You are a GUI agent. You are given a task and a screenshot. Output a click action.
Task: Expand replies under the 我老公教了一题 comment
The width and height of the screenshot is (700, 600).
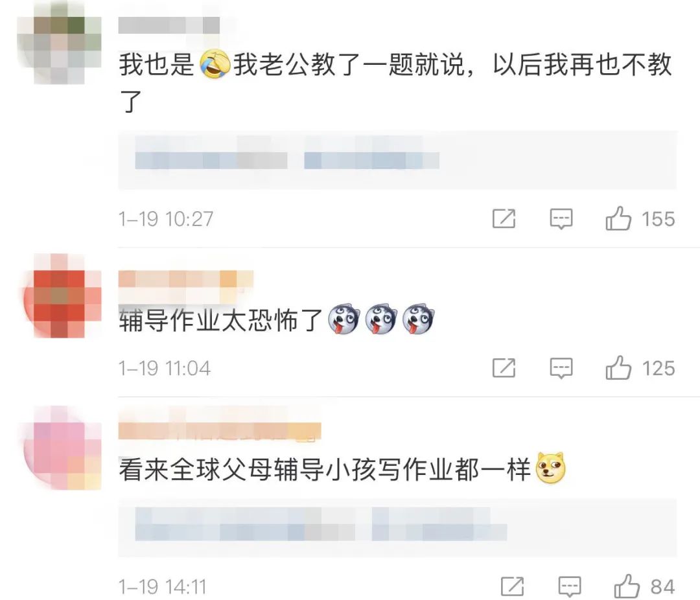click(397, 160)
